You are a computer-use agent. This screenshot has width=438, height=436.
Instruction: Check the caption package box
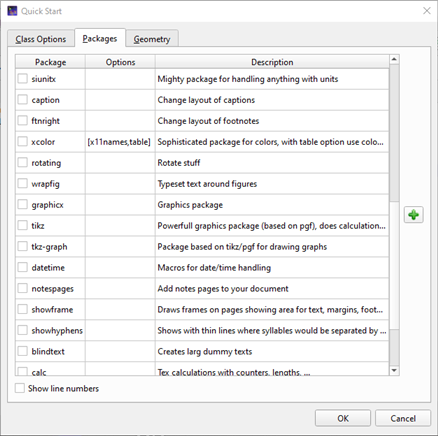(22, 100)
